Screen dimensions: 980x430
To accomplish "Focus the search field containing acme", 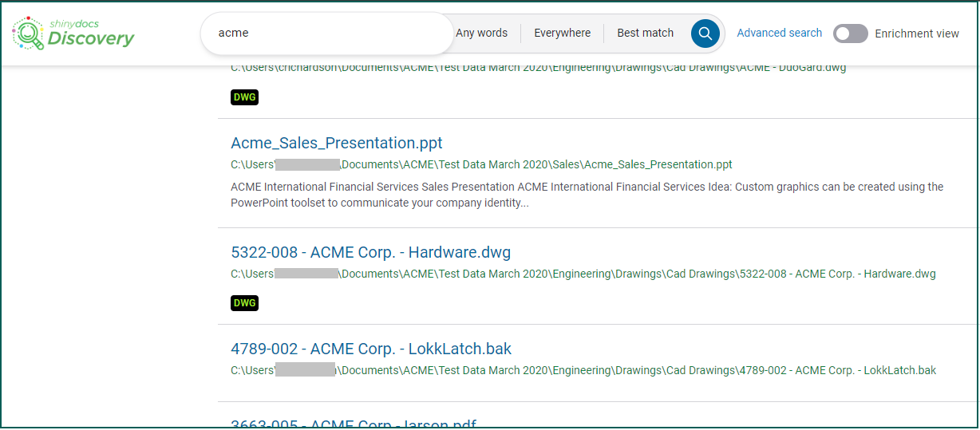I will coord(327,34).
